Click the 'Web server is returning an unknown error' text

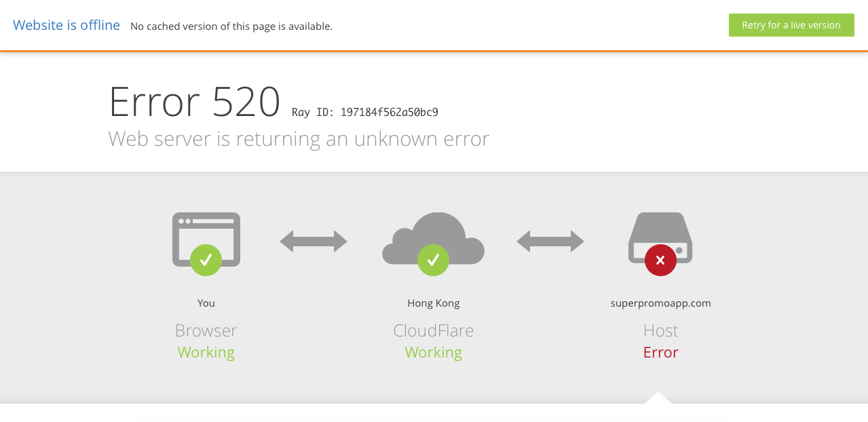[x=299, y=138]
